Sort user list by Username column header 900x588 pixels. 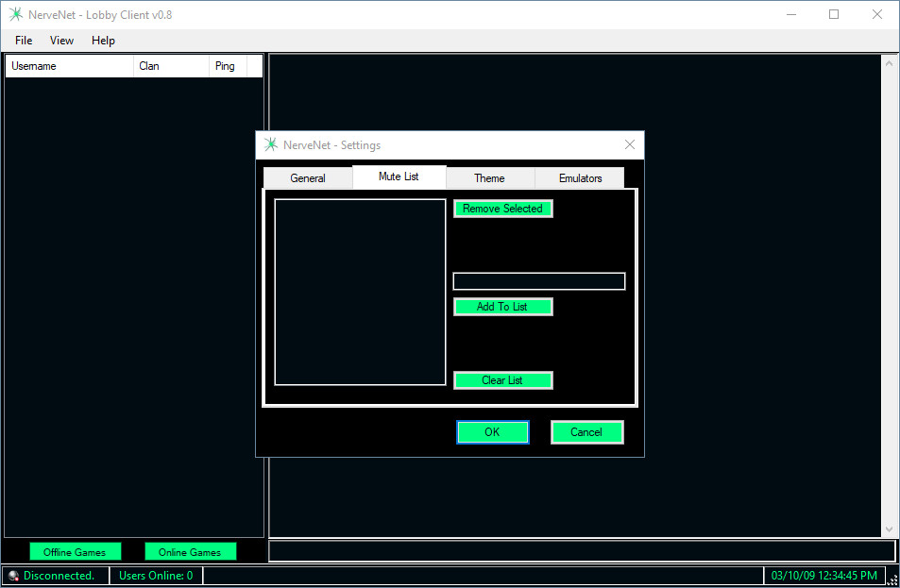click(69, 66)
